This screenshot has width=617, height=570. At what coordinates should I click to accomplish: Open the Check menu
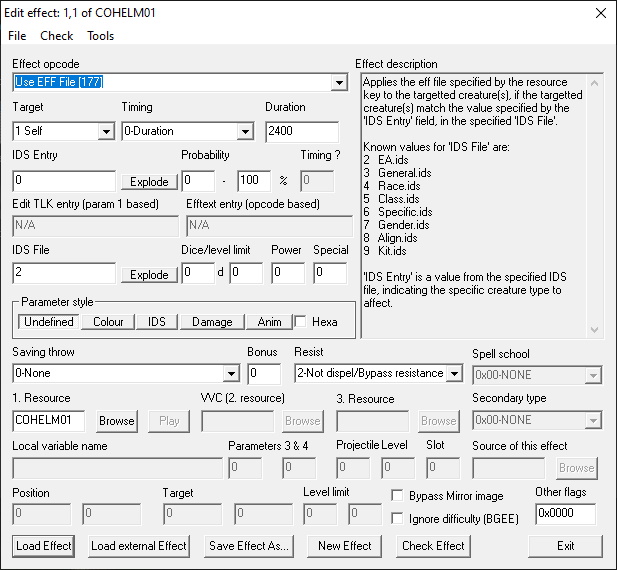[57, 36]
